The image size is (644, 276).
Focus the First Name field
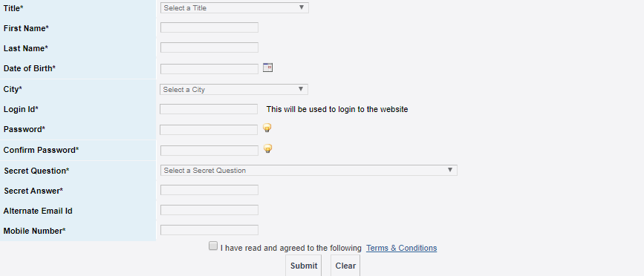pos(209,27)
